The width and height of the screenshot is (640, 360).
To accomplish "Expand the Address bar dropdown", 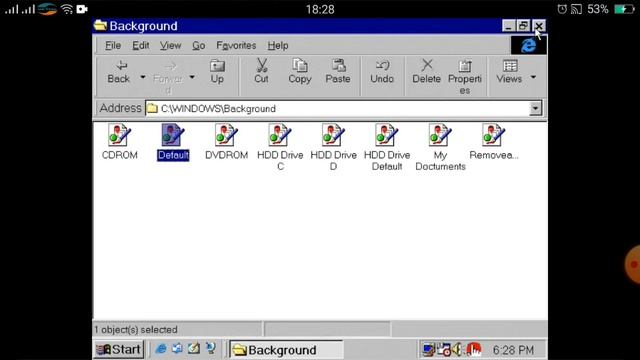I will coord(535,109).
